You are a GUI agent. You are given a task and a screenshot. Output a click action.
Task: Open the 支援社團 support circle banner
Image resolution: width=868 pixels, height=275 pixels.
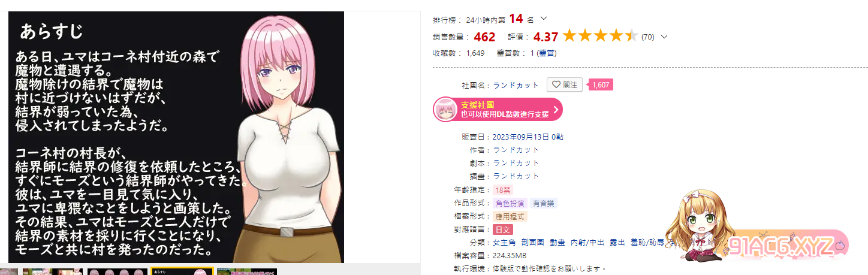(x=498, y=109)
